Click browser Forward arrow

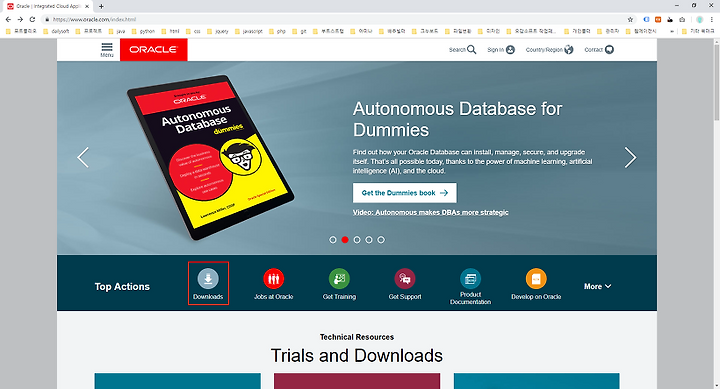(20, 19)
